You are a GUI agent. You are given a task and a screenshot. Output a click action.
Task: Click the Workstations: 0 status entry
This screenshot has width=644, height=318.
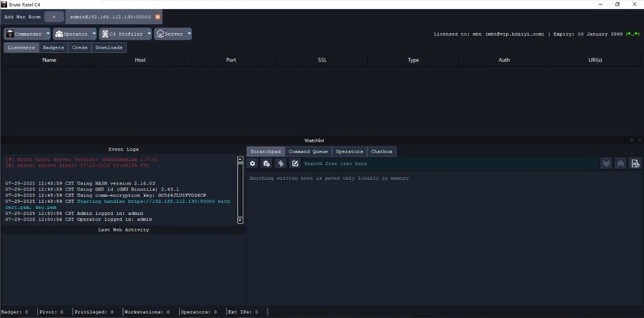pyautogui.click(x=147, y=312)
